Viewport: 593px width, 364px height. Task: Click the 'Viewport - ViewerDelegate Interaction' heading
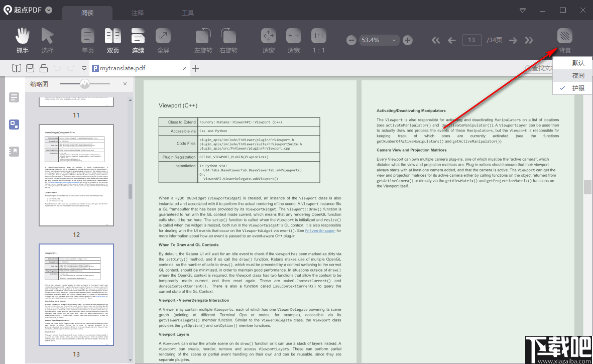pos(194,300)
